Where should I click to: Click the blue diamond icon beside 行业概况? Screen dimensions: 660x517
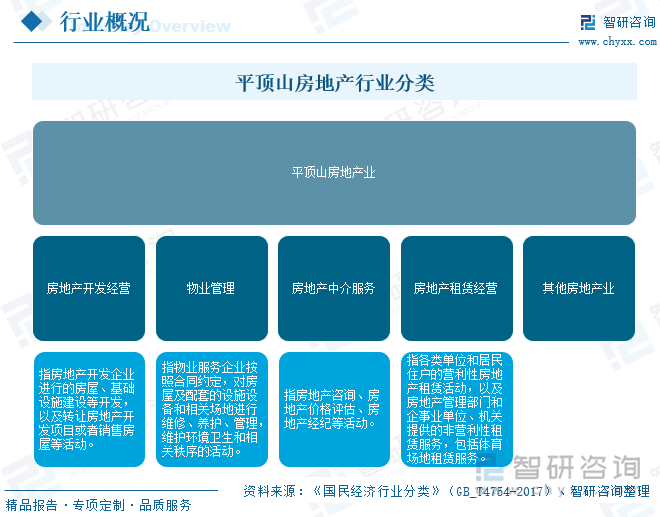pos(32,21)
